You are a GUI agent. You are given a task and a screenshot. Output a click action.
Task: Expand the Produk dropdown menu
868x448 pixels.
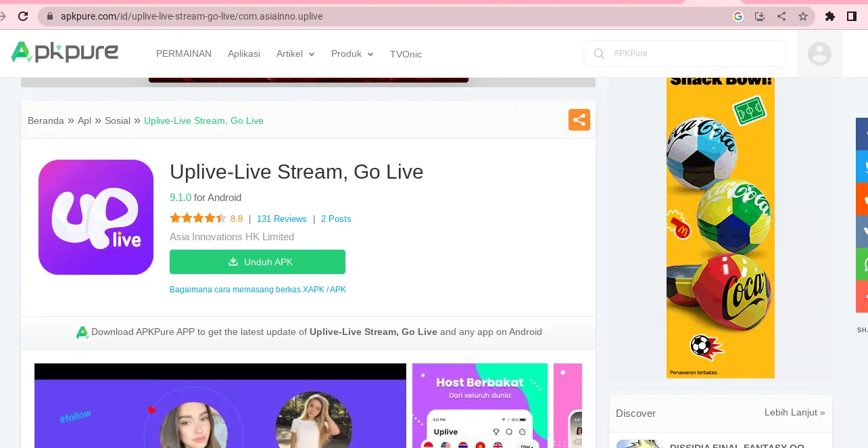pyautogui.click(x=352, y=53)
